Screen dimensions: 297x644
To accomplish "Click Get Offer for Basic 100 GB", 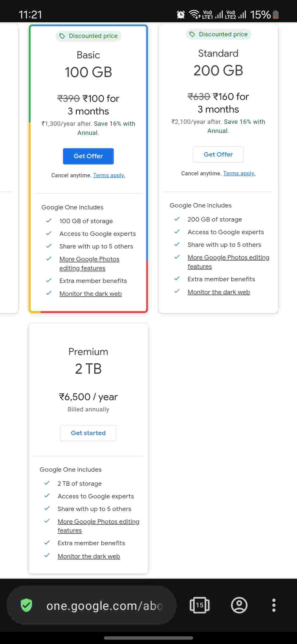I will click(88, 156).
